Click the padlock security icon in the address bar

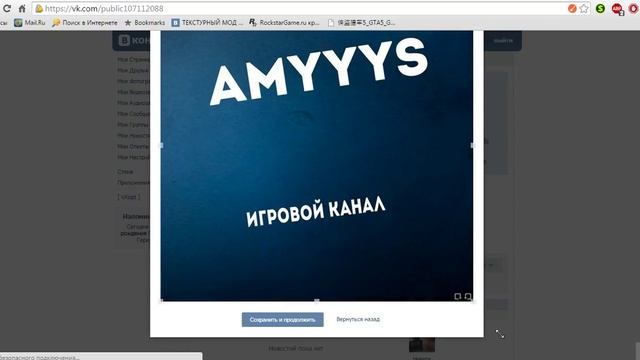click(x=39, y=9)
